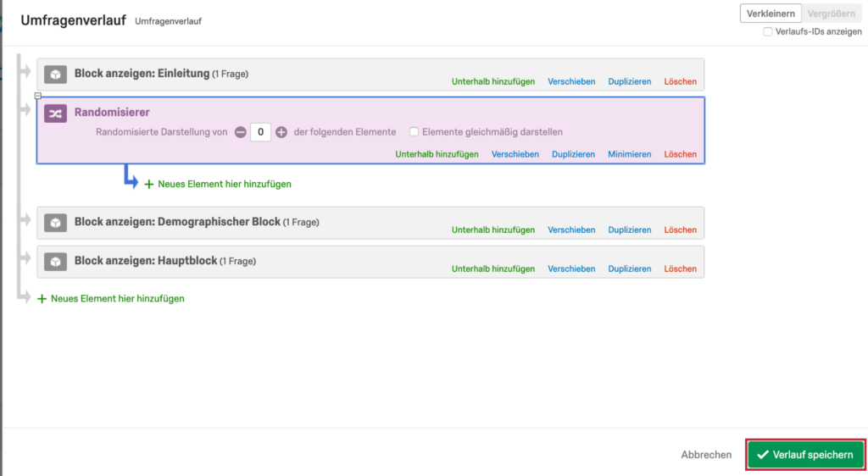This screenshot has height=476, width=868.
Task: Select the 'Block anzeigen: Einleitung' title
Action: click(x=142, y=74)
